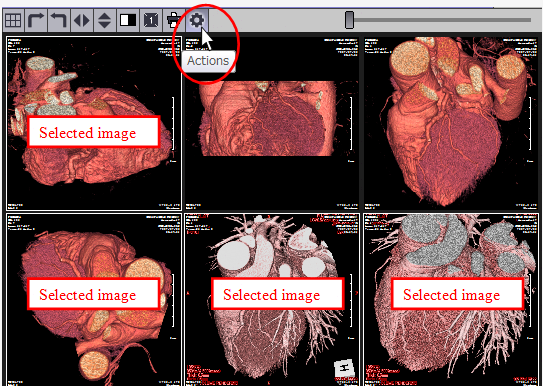Invert image with black-white icon
Screen dimensions: 543x386
click(128, 20)
